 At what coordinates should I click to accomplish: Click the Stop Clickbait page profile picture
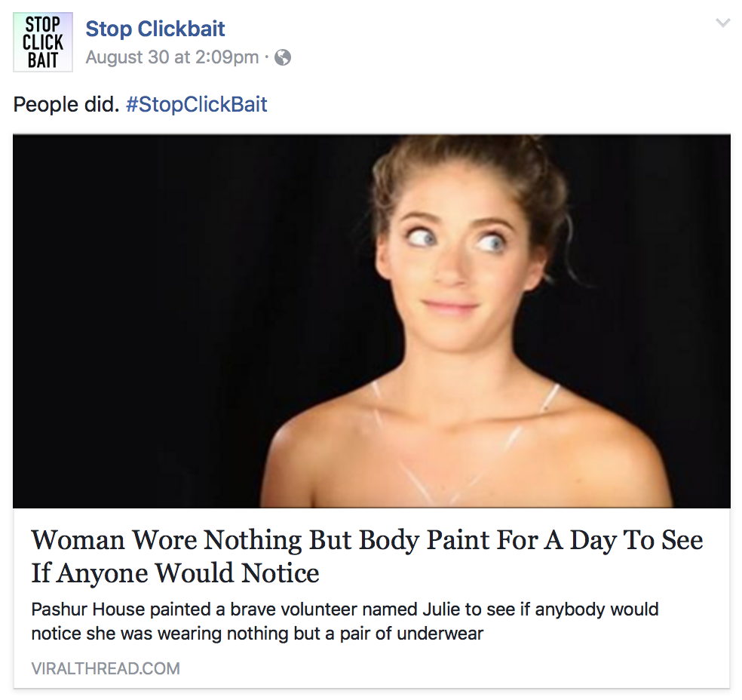[x=43, y=42]
